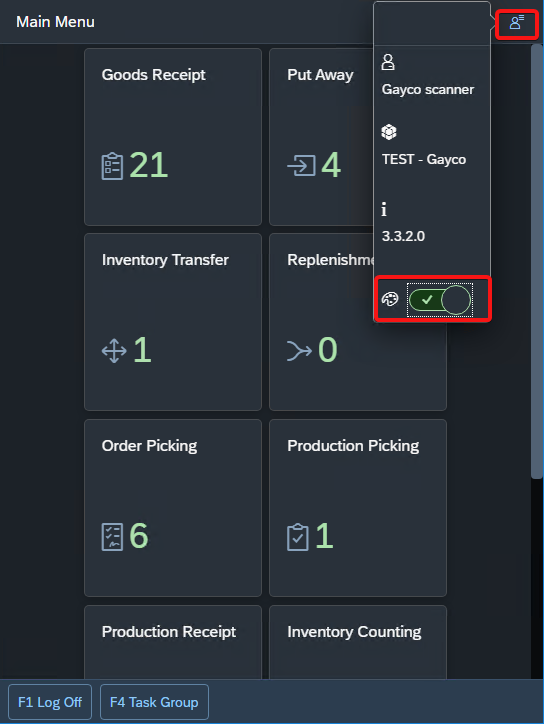The width and height of the screenshot is (544, 724).
Task: Click the Replenishment merge-arrow icon
Action: (299, 350)
